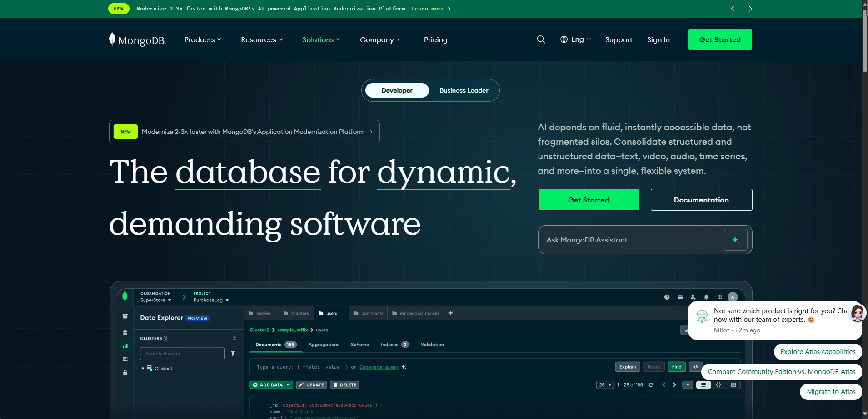Open site search with the magnifier icon
The image size is (868, 419).
coord(541,39)
